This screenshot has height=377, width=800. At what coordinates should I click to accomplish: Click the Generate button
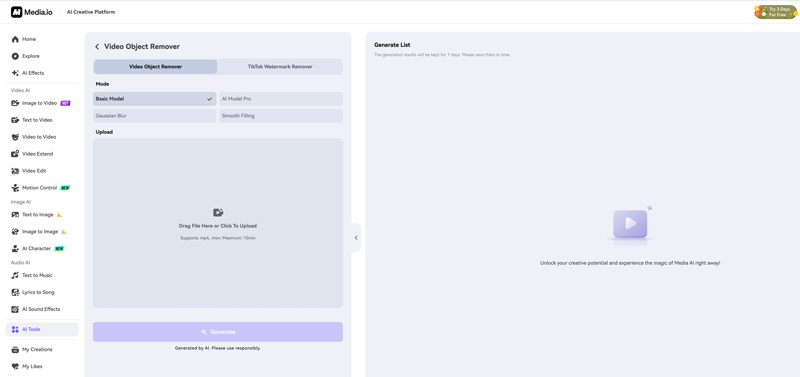(218, 332)
